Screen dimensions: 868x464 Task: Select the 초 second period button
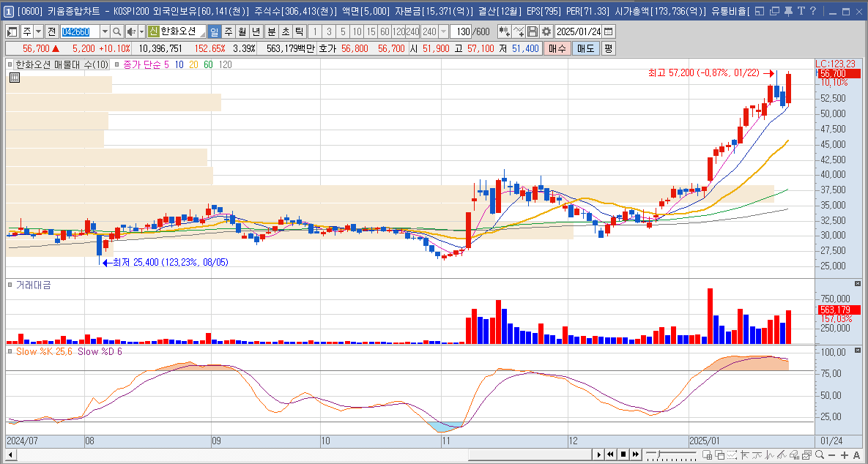tap(285, 31)
